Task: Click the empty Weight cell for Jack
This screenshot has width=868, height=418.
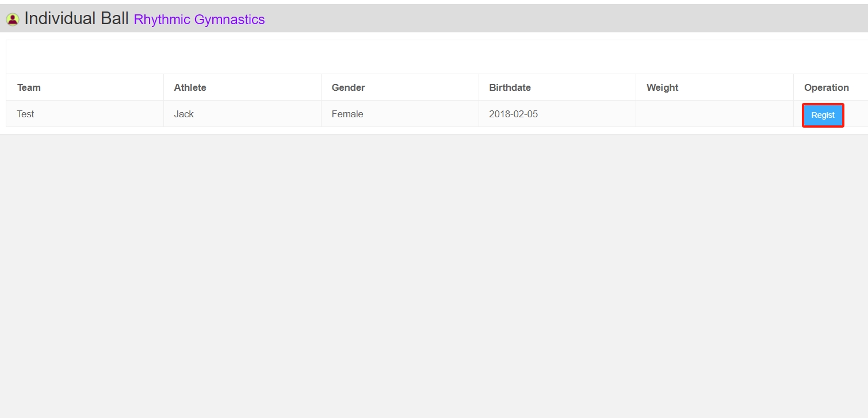Action: coord(713,114)
